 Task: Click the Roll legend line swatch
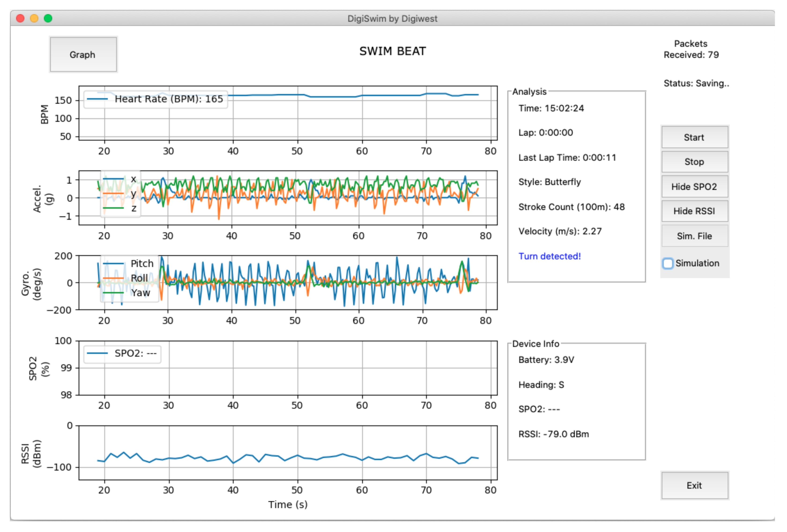113,278
